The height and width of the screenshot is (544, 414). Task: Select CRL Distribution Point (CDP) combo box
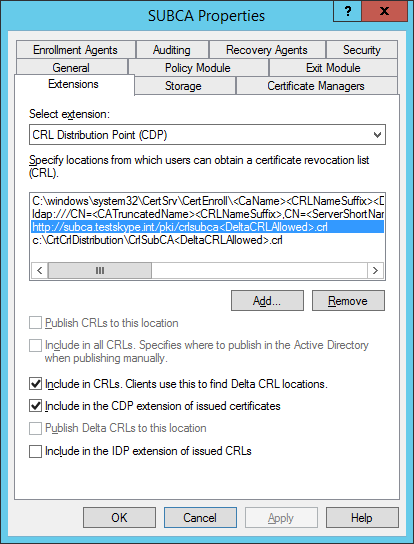[x=207, y=135]
